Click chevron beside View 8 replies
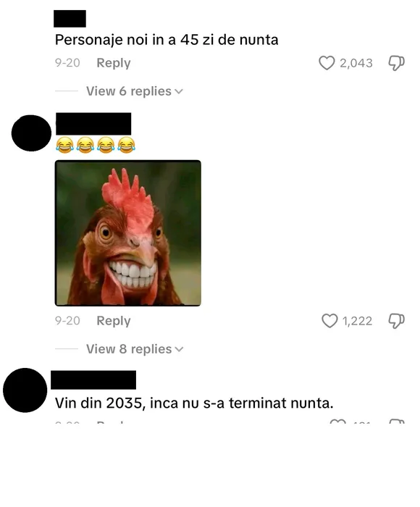The image size is (420, 507). click(179, 350)
